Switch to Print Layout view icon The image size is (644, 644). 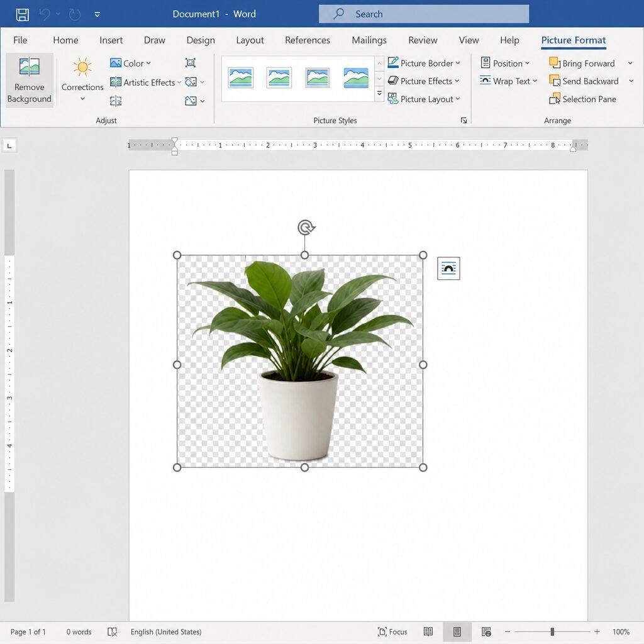(457, 631)
